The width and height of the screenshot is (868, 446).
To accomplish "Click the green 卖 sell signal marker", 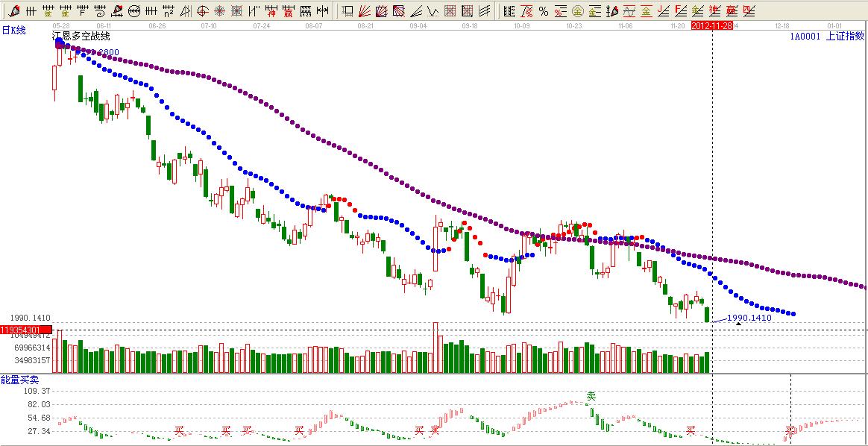I will 591,396.
